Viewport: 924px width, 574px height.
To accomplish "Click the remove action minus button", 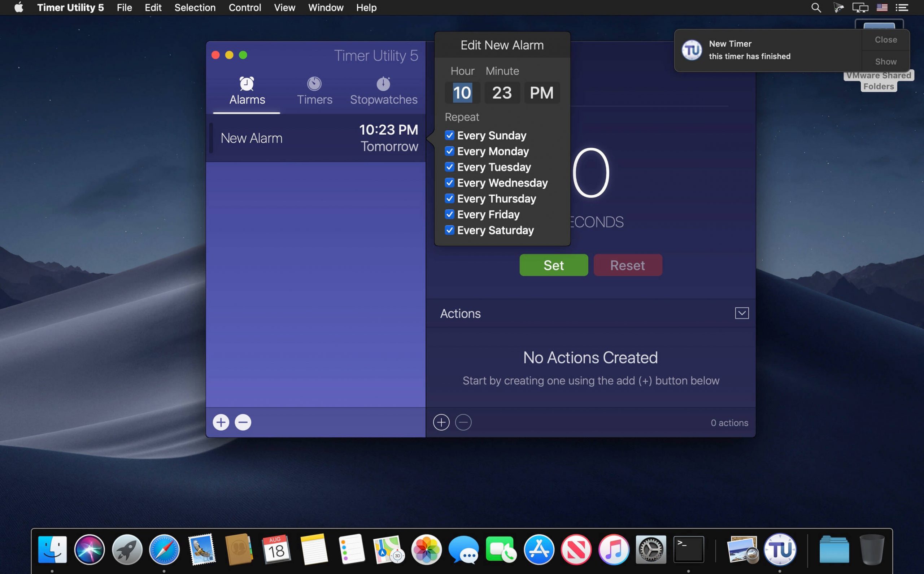I will [x=463, y=422].
